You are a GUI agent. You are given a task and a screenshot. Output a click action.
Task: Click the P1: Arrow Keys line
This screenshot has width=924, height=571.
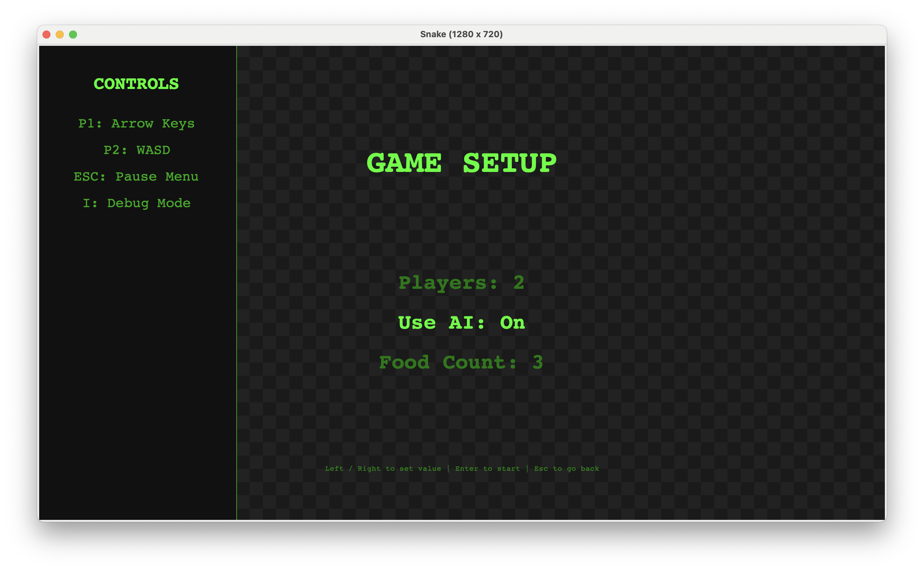[x=136, y=123]
